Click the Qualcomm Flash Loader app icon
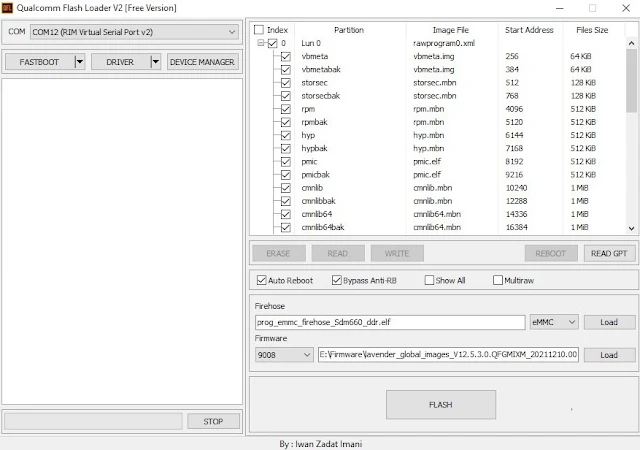 (x=7, y=8)
